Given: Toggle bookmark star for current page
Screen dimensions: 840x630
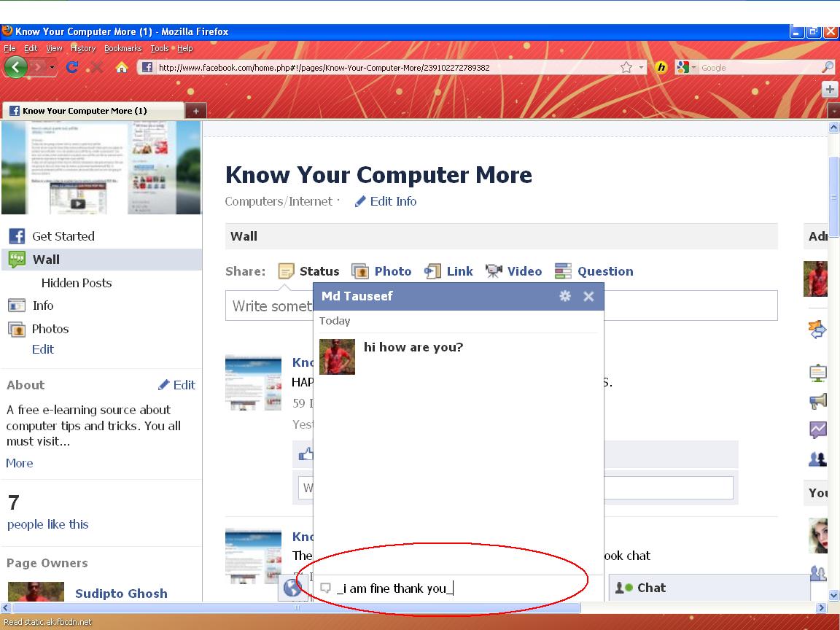Looking at the screenshot, I should tap(624, 66).
